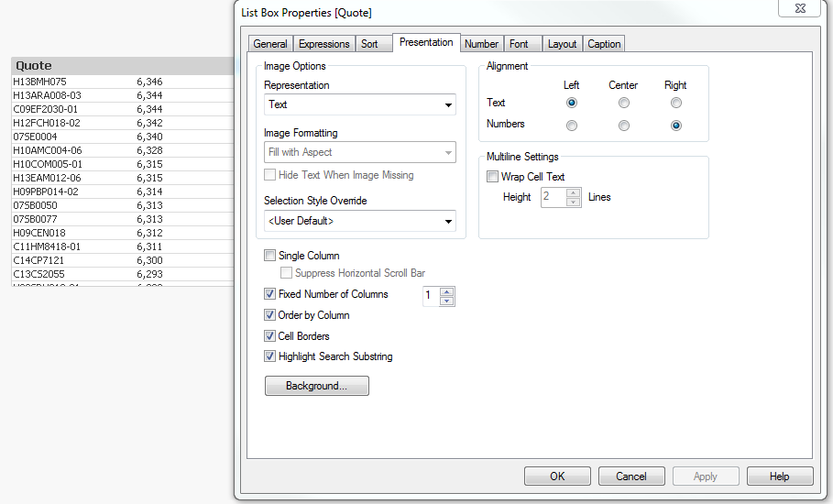Expand Selection Style Override dropdown
The image size is (833, 504).
pos(359,221)
